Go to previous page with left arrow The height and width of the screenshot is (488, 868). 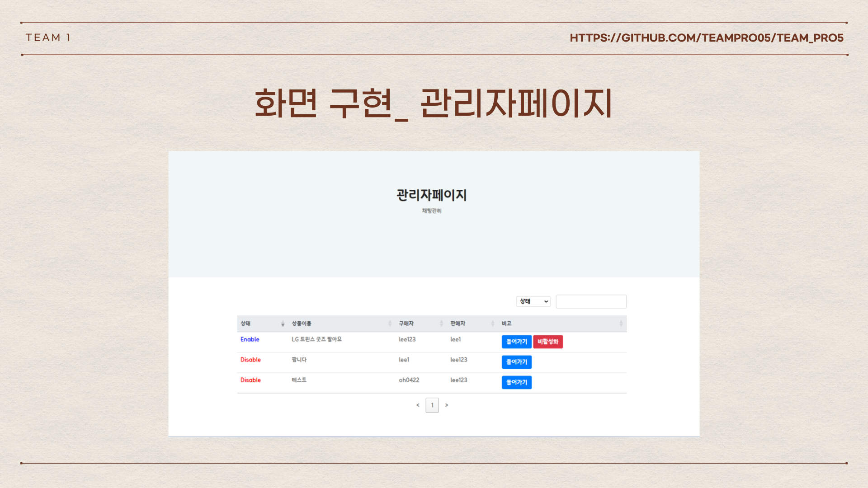418,405
